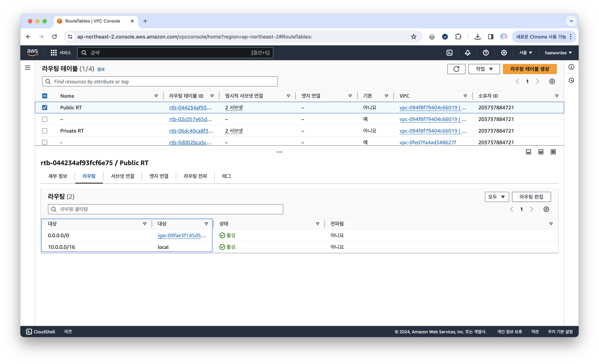The height and width of the screenshot is (364, 599).
Task: Open the AWS help question mark menu
Action: pos(485,53)
